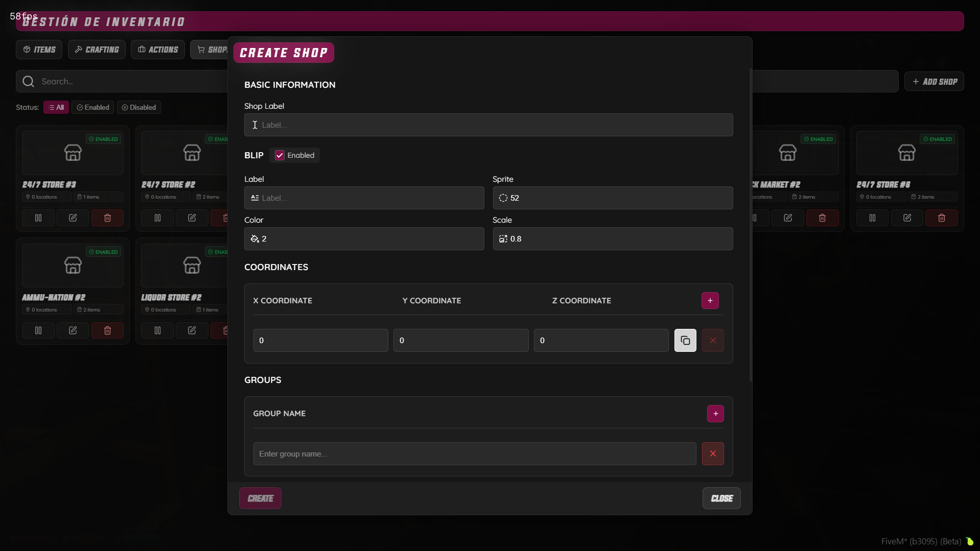This screenshot has width=980, height=551.
Task: Switch to the Items tab
Action: pyautogui.click(x=39, y=50)
